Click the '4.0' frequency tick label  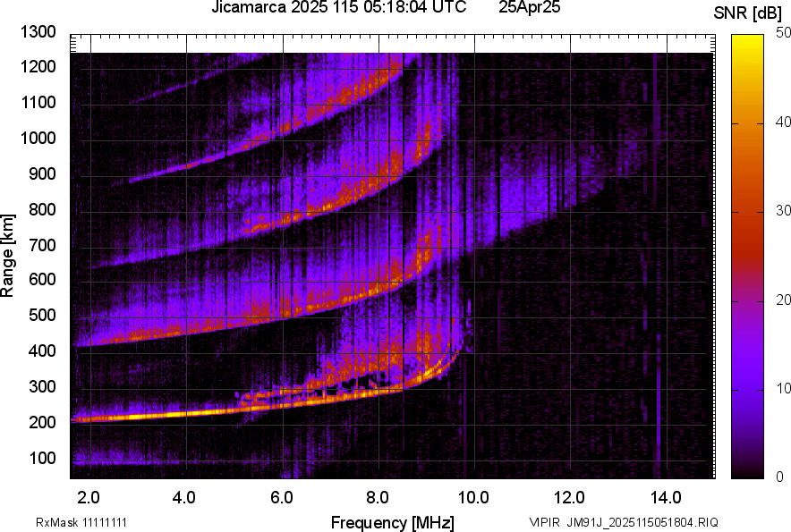coord(184,498)
